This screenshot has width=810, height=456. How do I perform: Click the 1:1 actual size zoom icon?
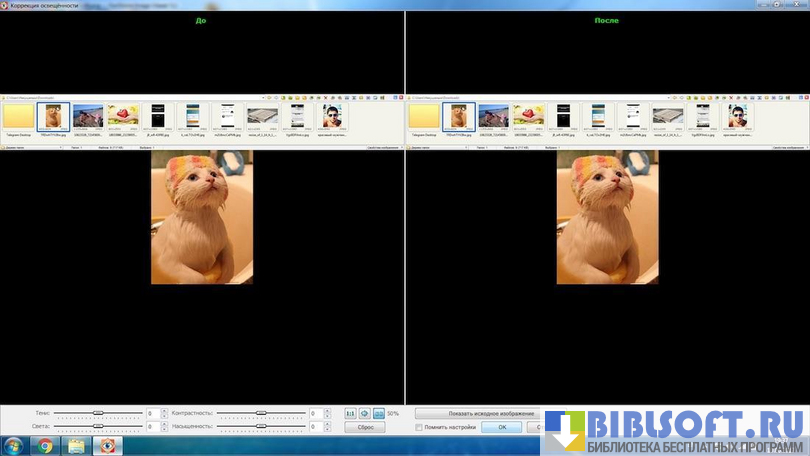pos(351,413)
